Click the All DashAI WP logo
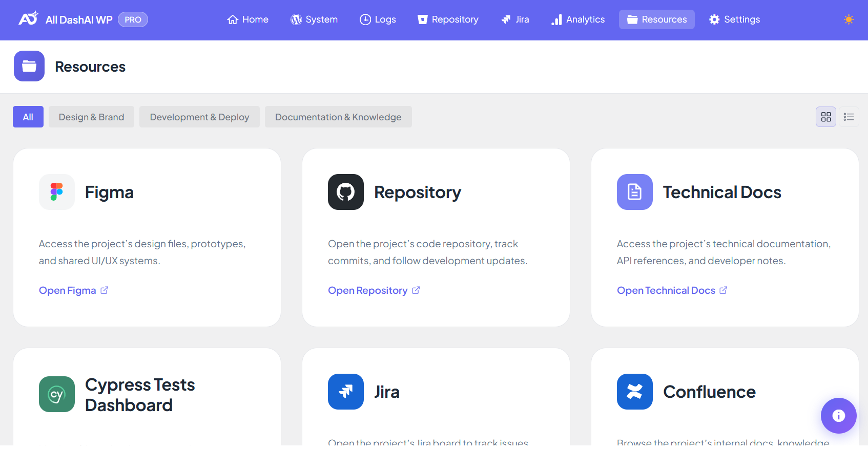The width and height of the screenshot is (868, 450). (29, 19)
